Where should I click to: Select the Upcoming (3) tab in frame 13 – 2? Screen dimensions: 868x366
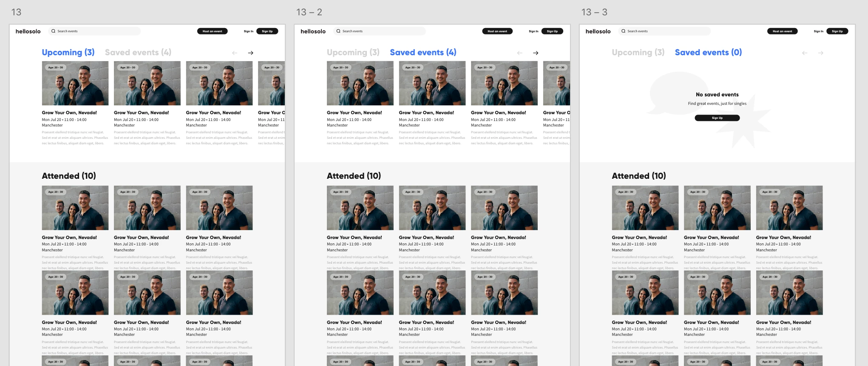[353, 52]
